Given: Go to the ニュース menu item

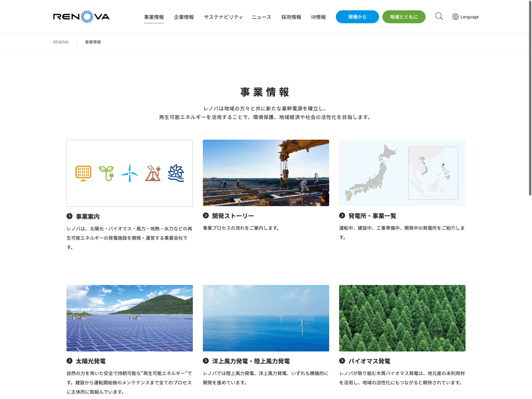Looking at the screenshot, I should tap(261, 17).
